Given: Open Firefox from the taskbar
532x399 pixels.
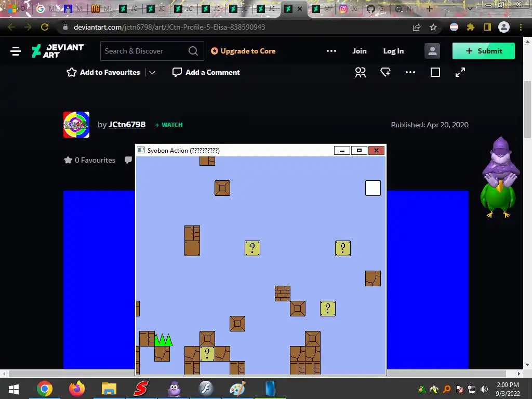Looking at the screenshot, I should (x=77, y=389).
